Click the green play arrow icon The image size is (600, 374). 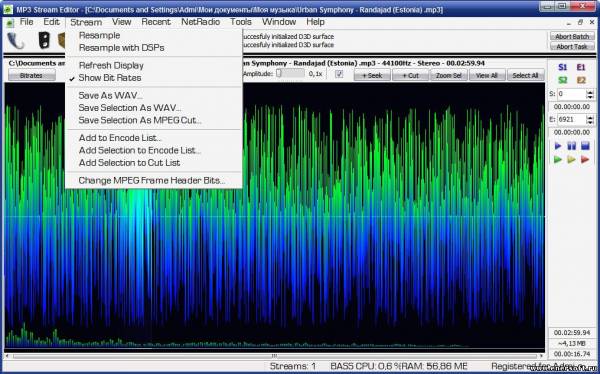tap(558, 159)
